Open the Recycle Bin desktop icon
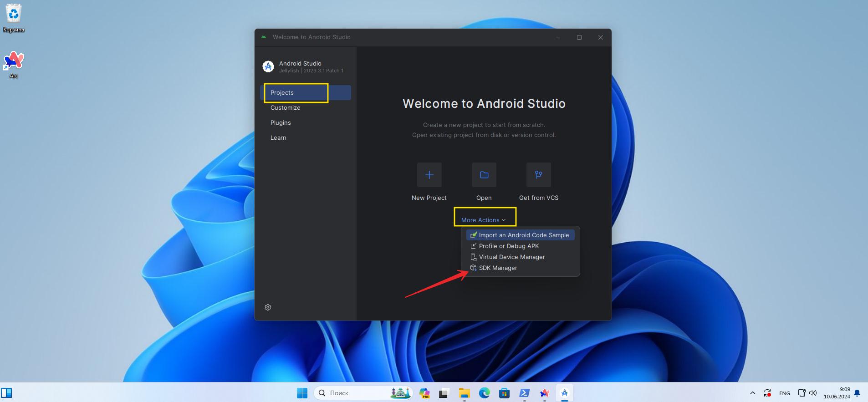Viewport: 868px width, 402px height. (14, 18)
